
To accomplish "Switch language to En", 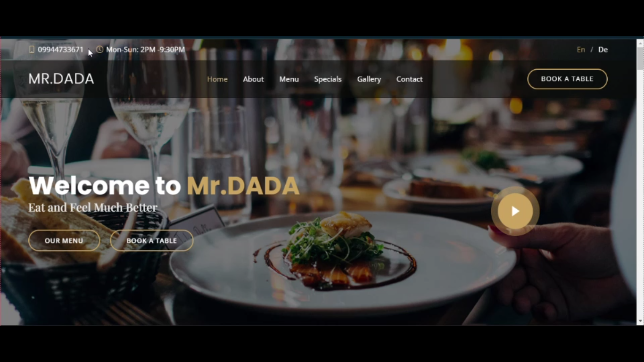I will point(581,49).
